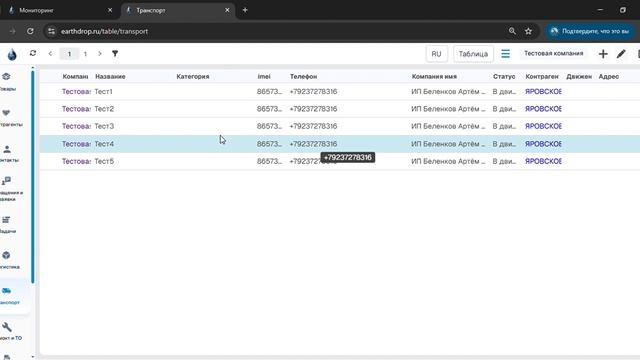Open company link in Тест3 row
The image size is (640, 360).
[x=76, y=126]
